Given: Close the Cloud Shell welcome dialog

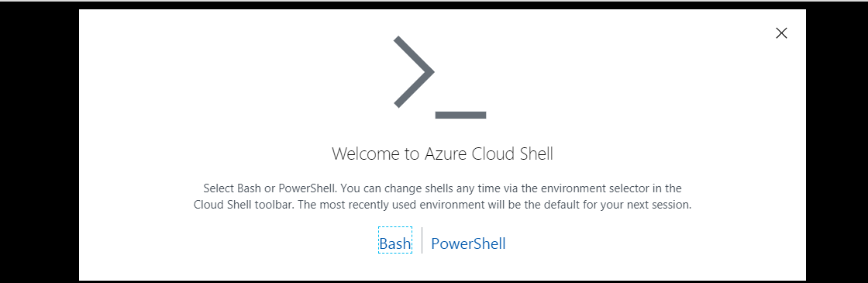Looking at the screenshot, I should coord(781,33).
